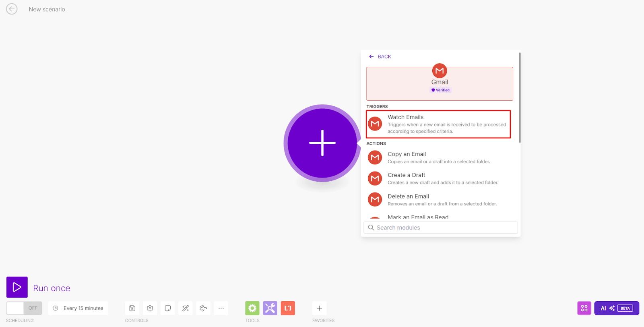Expand the three-dots more controls menu

pyautogui.click(x=221, y=308)
